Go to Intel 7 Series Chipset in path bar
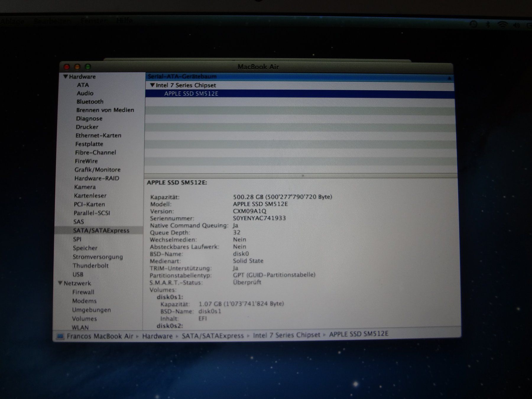The image size is (532, 399). tap(286, 335)
